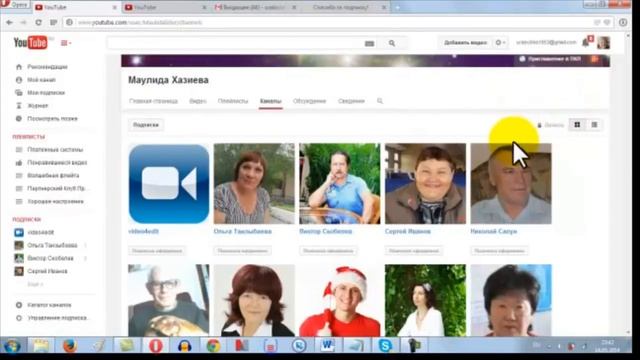Open Понравившиеся видео playlist
Screen dimensions: 640x360
[57, 163]
